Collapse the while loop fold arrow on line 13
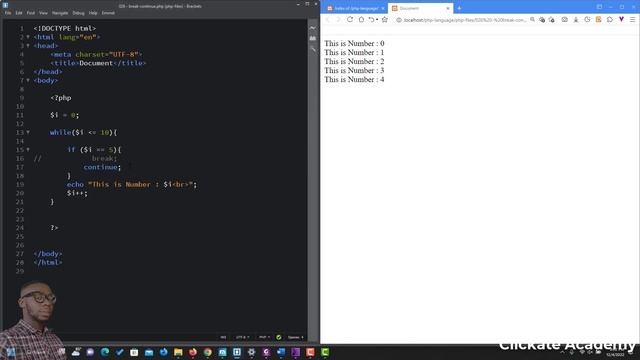Image resolution: width=640 pixels, height=360 pixels. click(28, 132)
